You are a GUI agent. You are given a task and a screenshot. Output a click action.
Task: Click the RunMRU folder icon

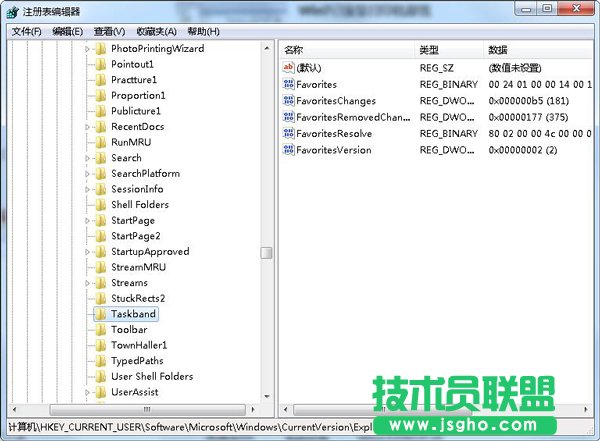[100, 142]
